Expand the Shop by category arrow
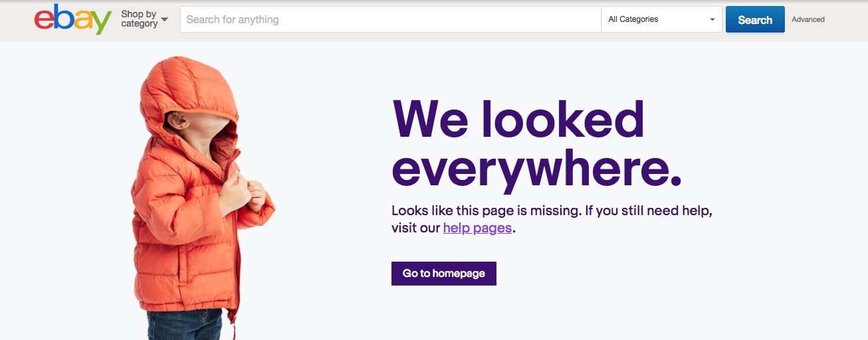Viewport: 868px width, 340px height. pyautogui.click(x=164, y=19)
